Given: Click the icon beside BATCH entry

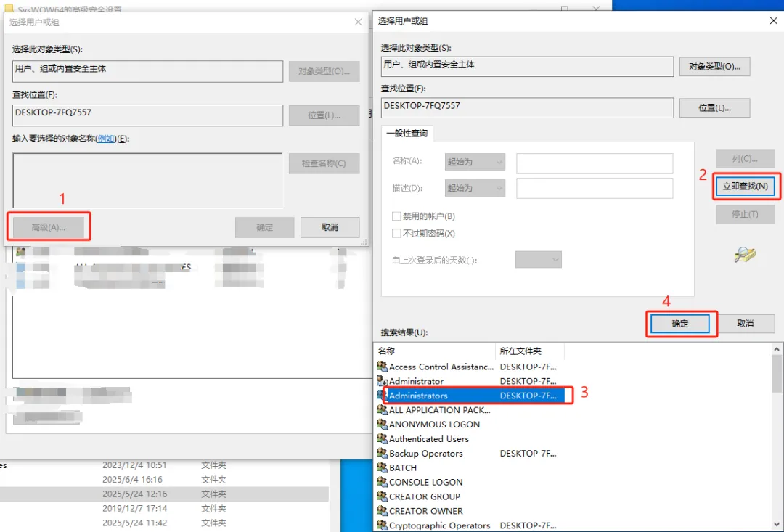Looking at the screenshot, I should tap(382, 467).
